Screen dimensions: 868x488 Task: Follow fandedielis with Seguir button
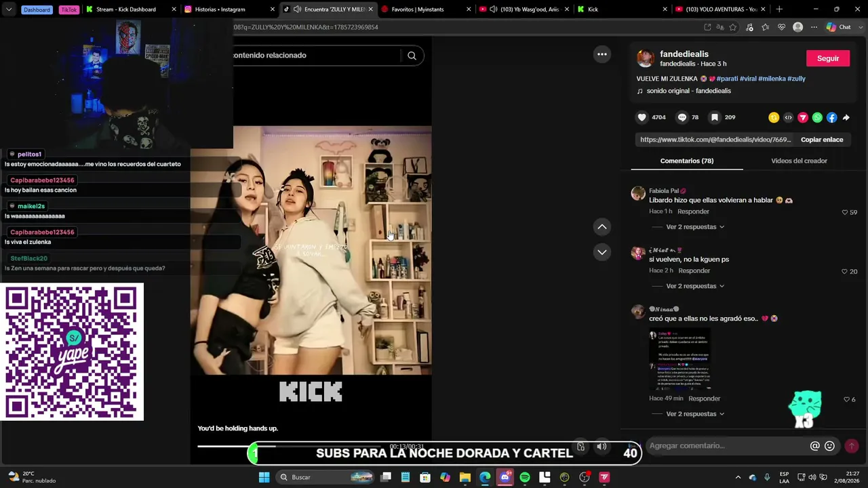(x=828, y=58)
